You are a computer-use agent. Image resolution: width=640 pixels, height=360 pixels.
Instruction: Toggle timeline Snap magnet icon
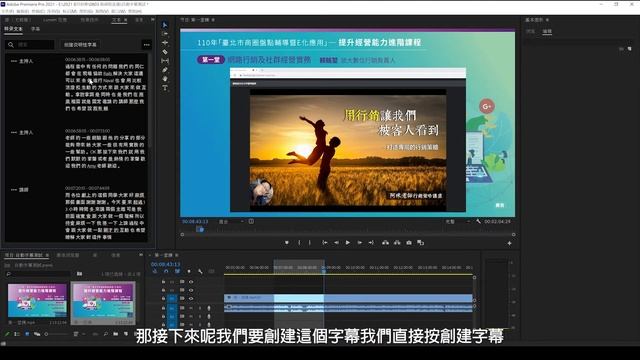(166, 271)
